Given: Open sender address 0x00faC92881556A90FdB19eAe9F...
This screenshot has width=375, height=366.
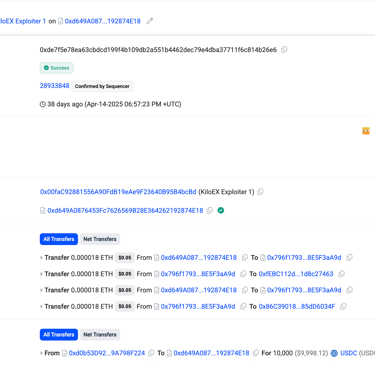Looking at the screenshot, I should tap(118, 192).
